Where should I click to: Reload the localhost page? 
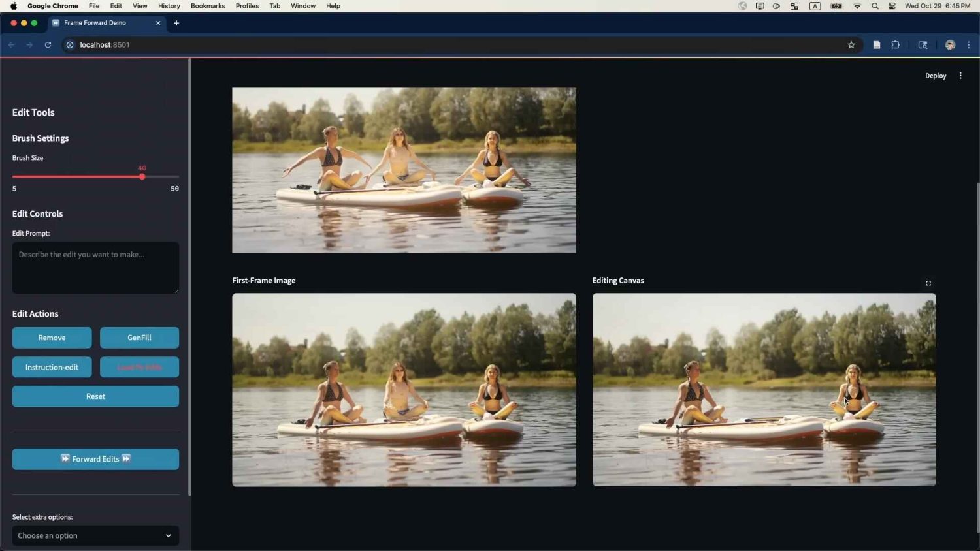[x=47, y=44]
